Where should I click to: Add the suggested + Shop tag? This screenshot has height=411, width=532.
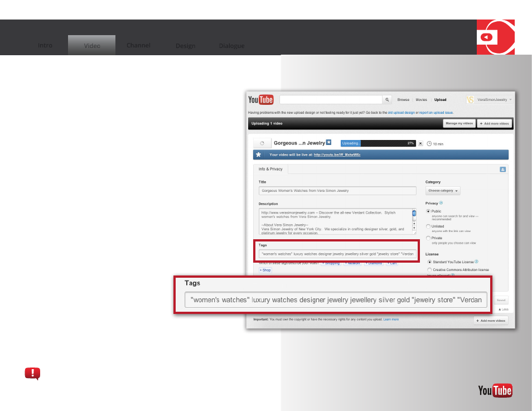265,270
